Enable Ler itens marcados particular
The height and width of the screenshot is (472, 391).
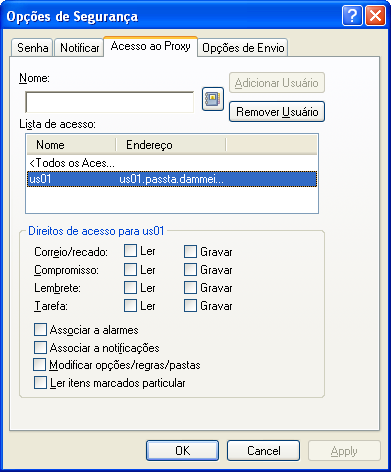click(x=40, y=383)
